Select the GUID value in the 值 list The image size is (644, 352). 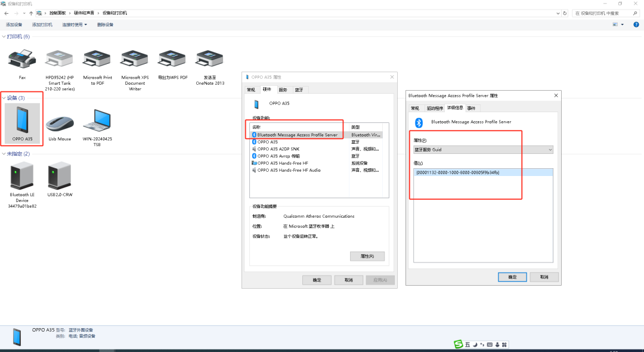tap(457, 172)
